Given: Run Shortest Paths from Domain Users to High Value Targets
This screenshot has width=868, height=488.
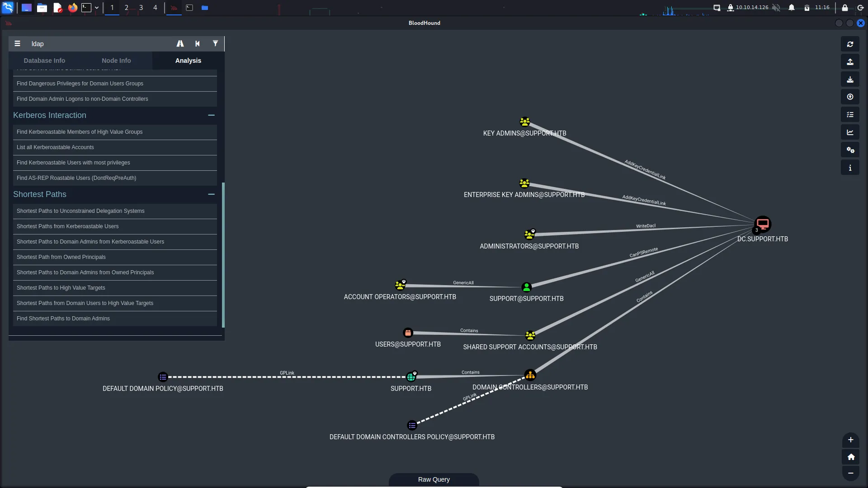Looking at the screenshot, I should (115, 303).
